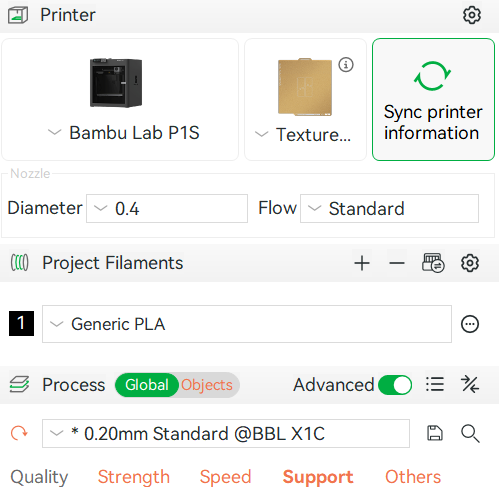
Task: Switch process scope to Objects
Action: click(x=207, y=385)
